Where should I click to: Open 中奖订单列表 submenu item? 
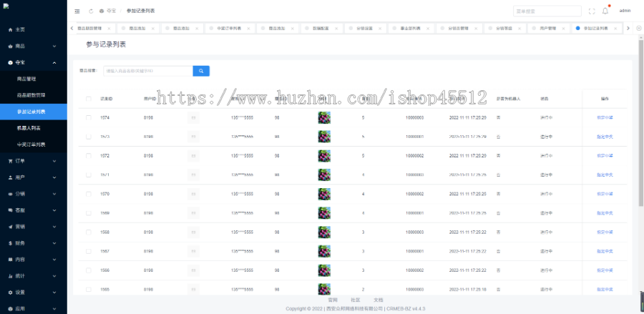[x=33, y=144]
